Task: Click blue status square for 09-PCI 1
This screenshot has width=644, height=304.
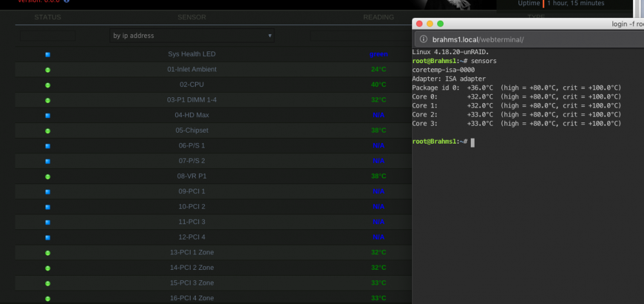Action: point(48,192)
